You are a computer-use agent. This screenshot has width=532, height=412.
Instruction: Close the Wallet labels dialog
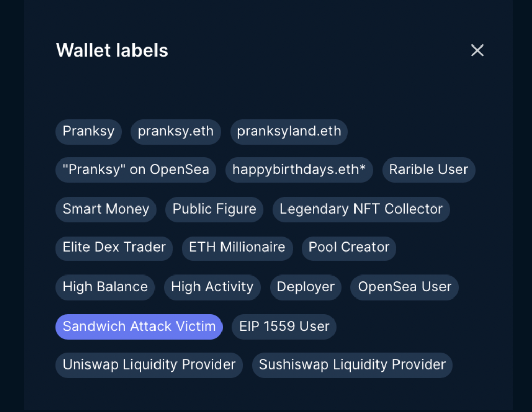pos(477,51)
